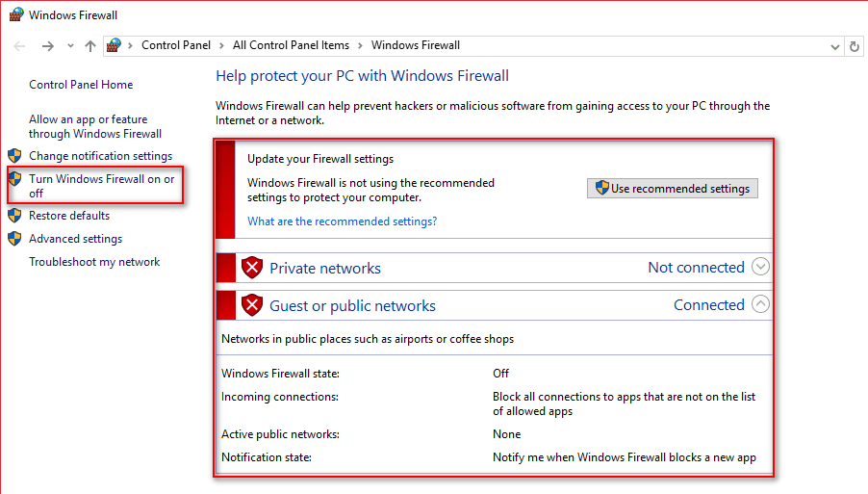Viewport: 868px width, 494px height.
Task: Click the Private networks heading
Action: (x=325, y=268)
